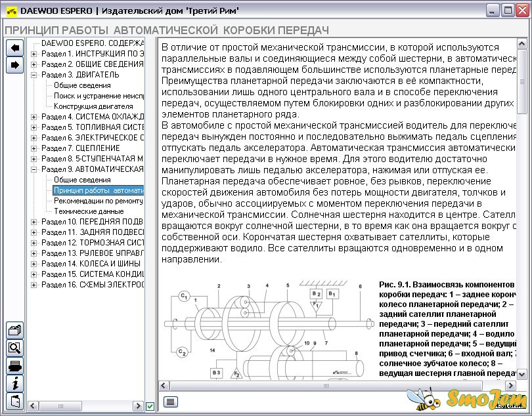The height and width of the screenshot is (416, 532).
Task: Click tree panel horizontal scrollbar left arrow
Action: (33, 406)
